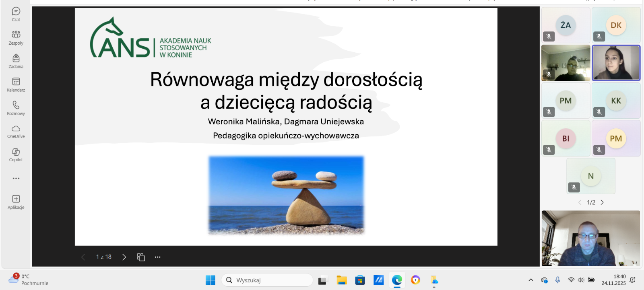Open Windows Start menu
The image size is (644, 290).
tap(210, 280)
